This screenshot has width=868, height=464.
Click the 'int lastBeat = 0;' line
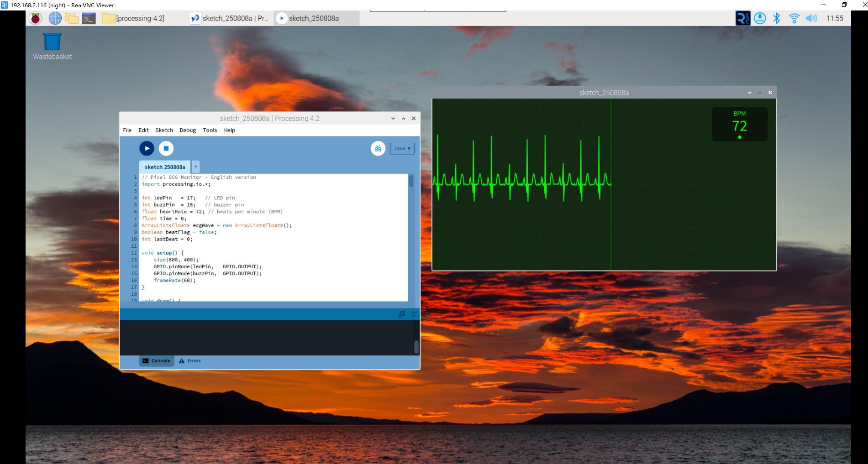(167, 239)
